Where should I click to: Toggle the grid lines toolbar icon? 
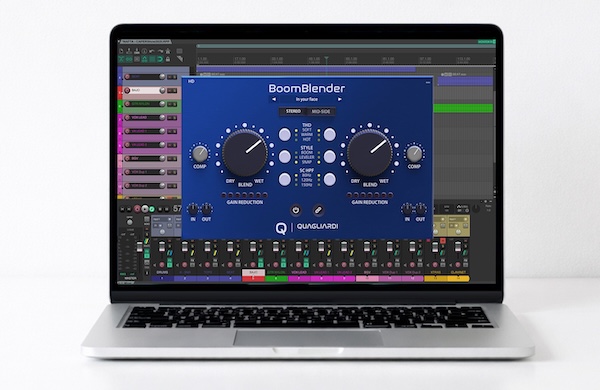coord(152,59)
